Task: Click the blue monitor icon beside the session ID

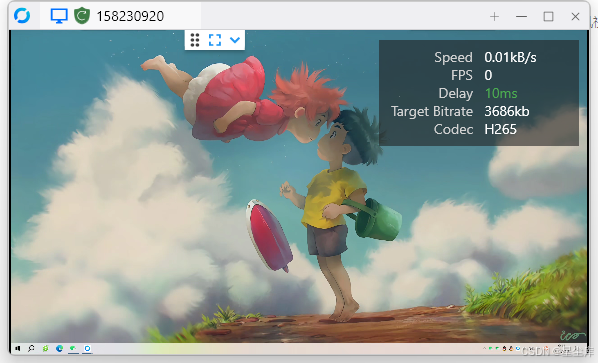Action: (59, 16)
